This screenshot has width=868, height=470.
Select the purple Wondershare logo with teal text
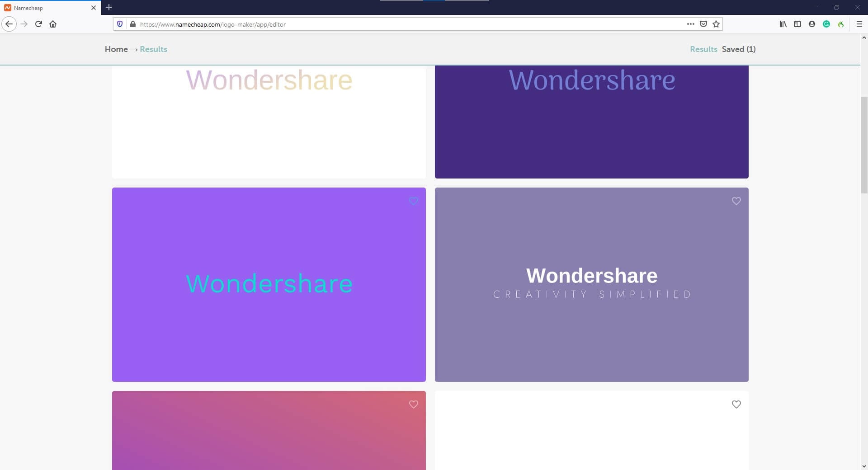click(x=269, y=285)
